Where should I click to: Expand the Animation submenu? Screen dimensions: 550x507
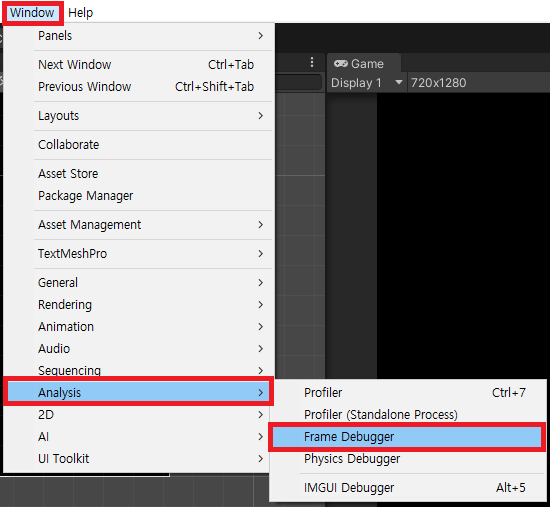pos(139,327)
